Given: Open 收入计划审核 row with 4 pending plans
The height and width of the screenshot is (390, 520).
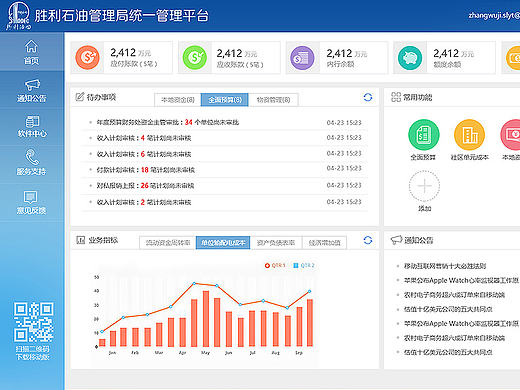Looking at the screenshot, I should tap(225, 138).
